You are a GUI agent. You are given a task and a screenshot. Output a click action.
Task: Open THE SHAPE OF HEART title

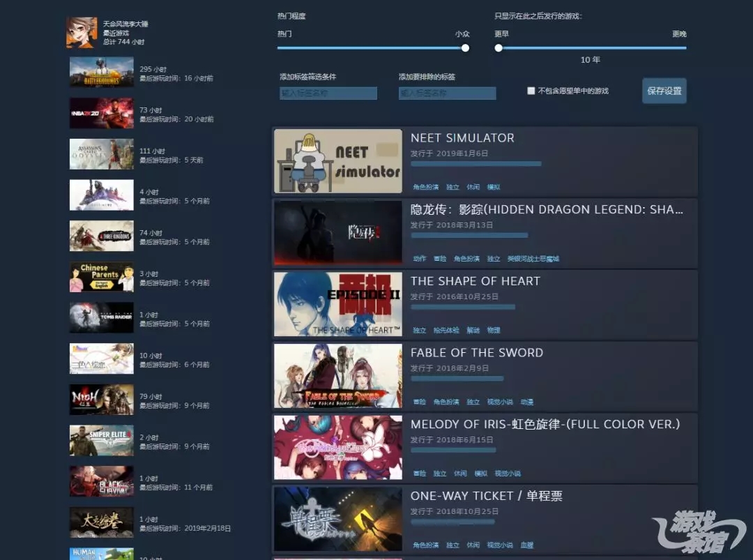tap(475, 281)
